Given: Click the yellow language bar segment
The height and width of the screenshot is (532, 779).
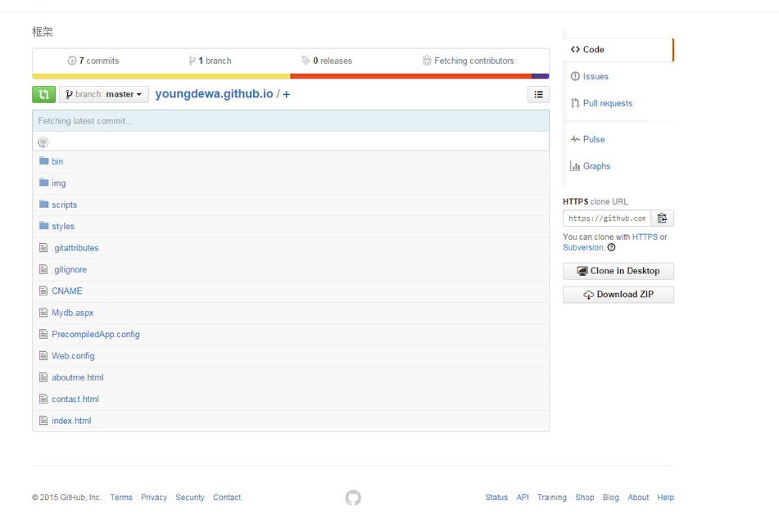Looking at the screenshot, I should [161, 76].
